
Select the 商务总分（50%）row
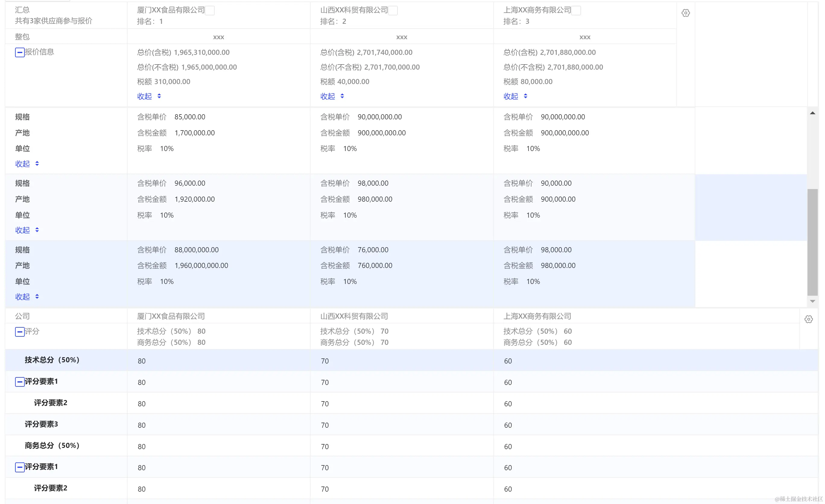52,446
